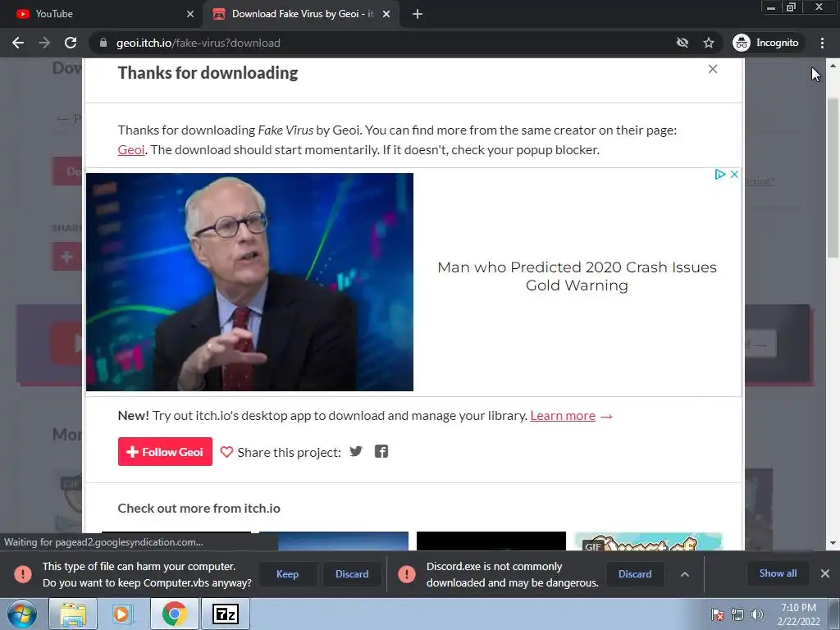Reload the current page
This screenshot has width=840, height=630.
pos(71,43)
